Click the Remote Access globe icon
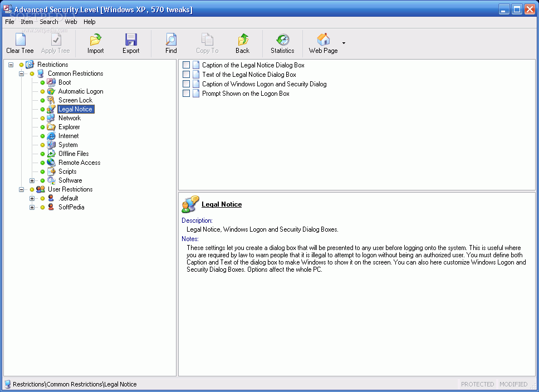539x392 pixels. pyautogui.click(x=51, y=162)
